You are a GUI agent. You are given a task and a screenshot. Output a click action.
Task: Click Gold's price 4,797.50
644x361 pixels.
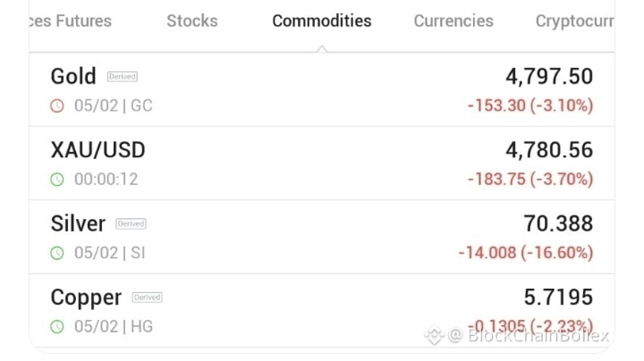point(548,77)
